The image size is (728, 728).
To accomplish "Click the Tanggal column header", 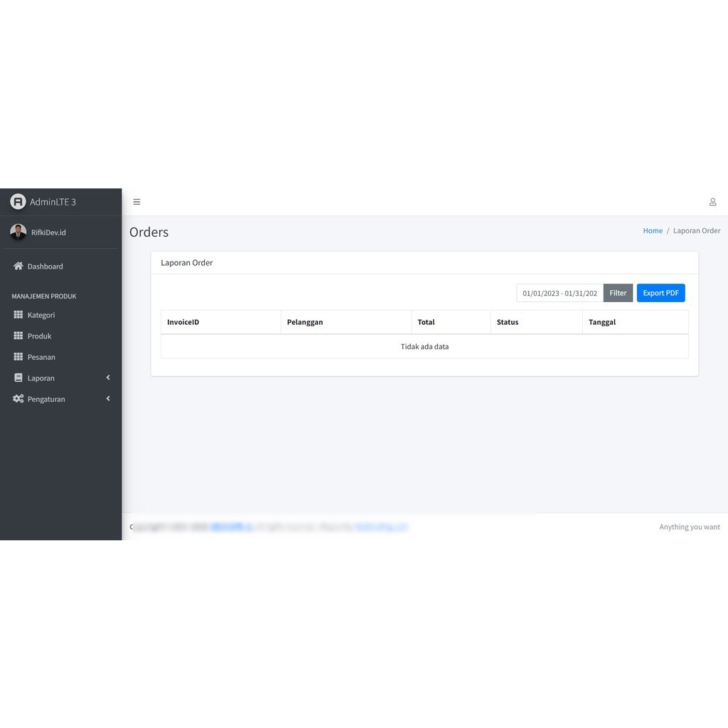I will coord(635,322).
